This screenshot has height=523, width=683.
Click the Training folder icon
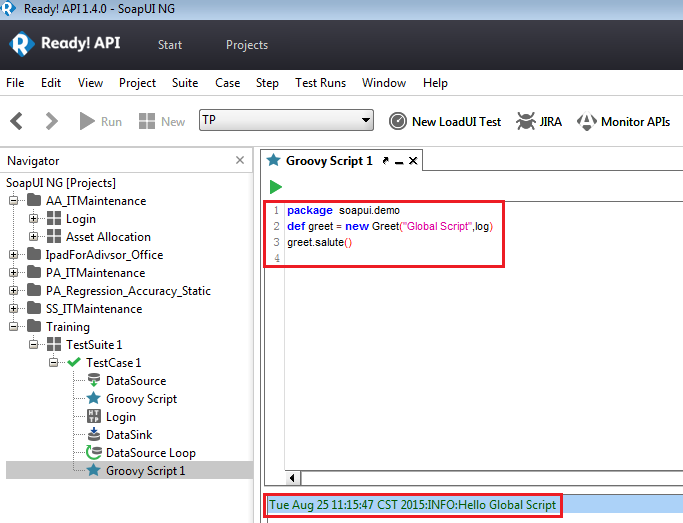point(34,326)
